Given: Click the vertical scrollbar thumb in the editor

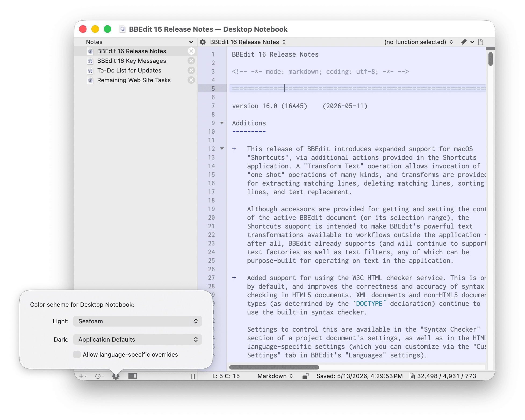Looking at the screenshot, I should (491, 59).
